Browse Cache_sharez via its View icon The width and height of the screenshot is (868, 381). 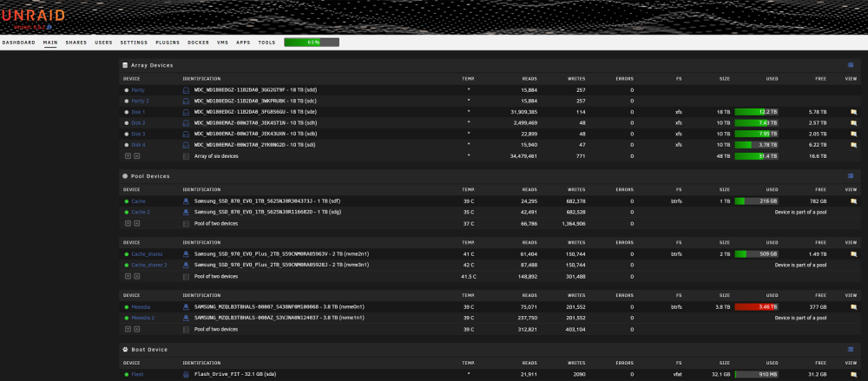[x=853, y=254]
